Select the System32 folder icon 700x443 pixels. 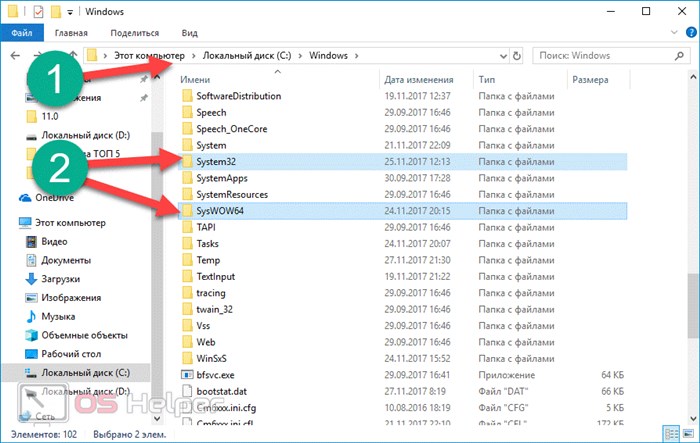click(188, 162)
